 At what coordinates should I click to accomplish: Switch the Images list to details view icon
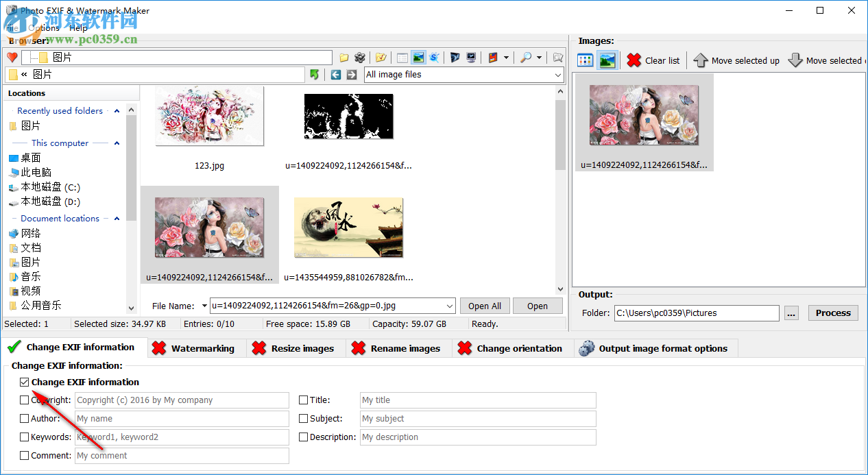click(584, 60)
